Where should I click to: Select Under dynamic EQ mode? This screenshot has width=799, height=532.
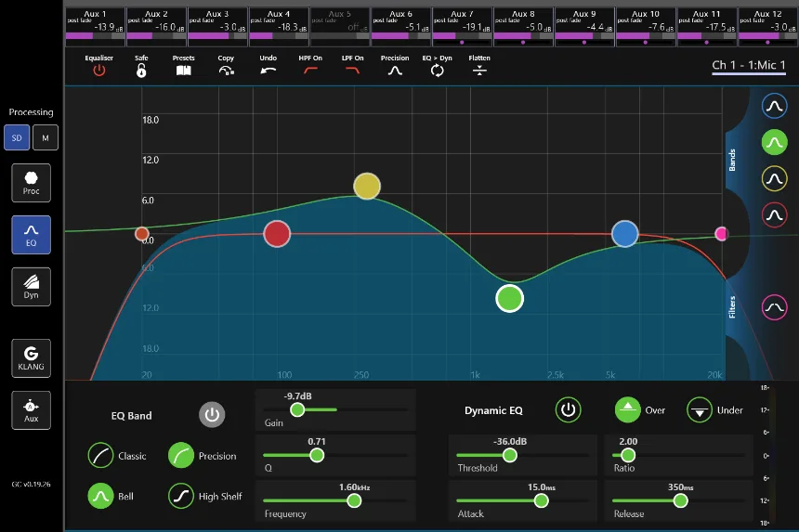(x=700, y=409)
